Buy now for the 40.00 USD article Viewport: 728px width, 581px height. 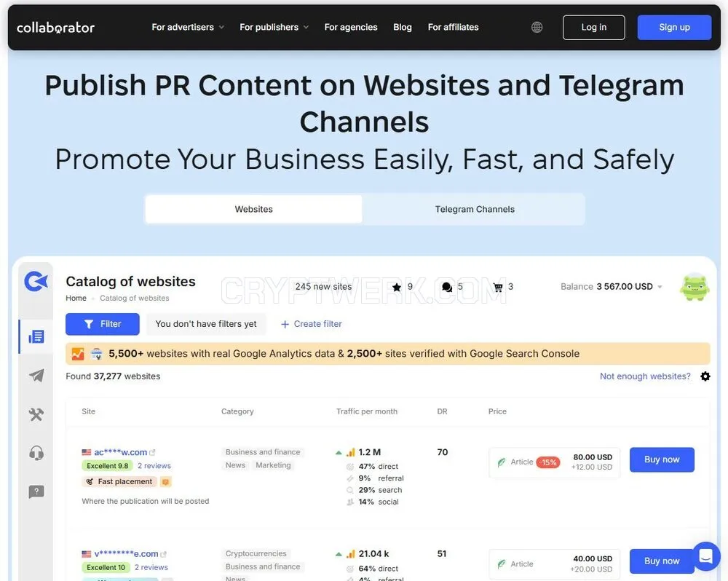click(x=662, y=561)
